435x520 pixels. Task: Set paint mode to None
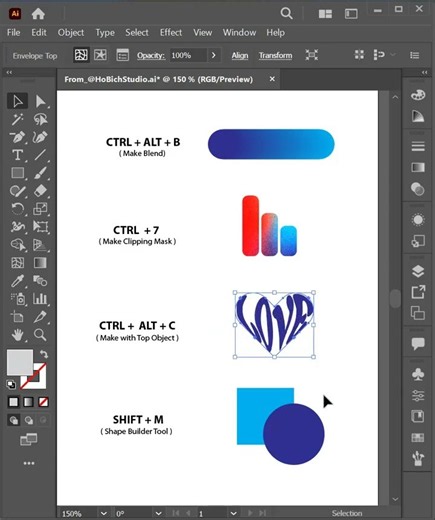point(43,402)
